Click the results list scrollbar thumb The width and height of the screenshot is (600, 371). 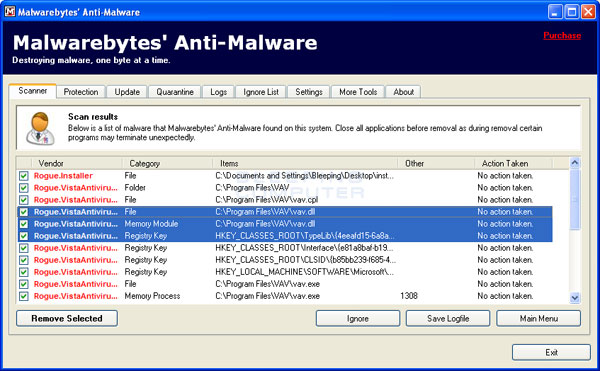(575, 200)
